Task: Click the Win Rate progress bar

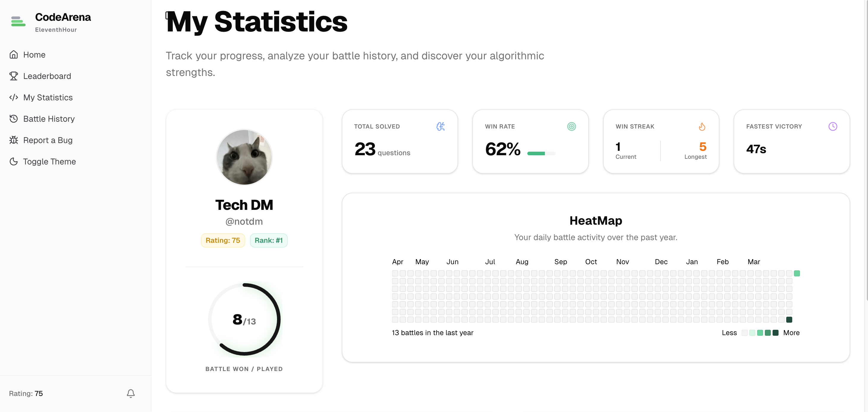Action: tap(541, 153)
